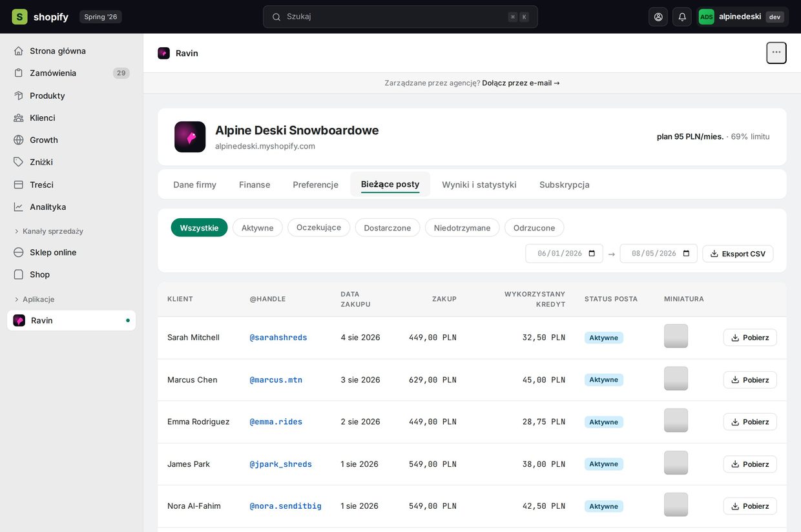Select the Bieżące posty tab
The image size is (801, 532).
pyautogui.click(x=390, y=185)
